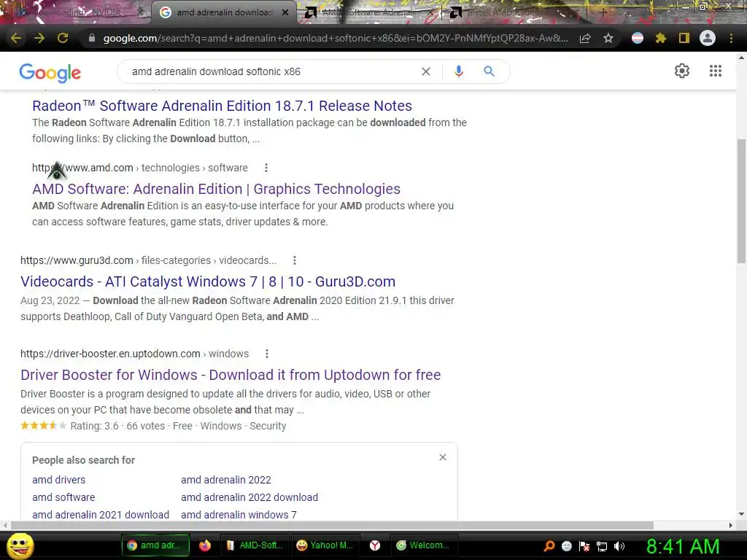Select the amd adrenalin download tab
Image resolution: width=747 pixels, height=560 pixels.
(219, 12)
